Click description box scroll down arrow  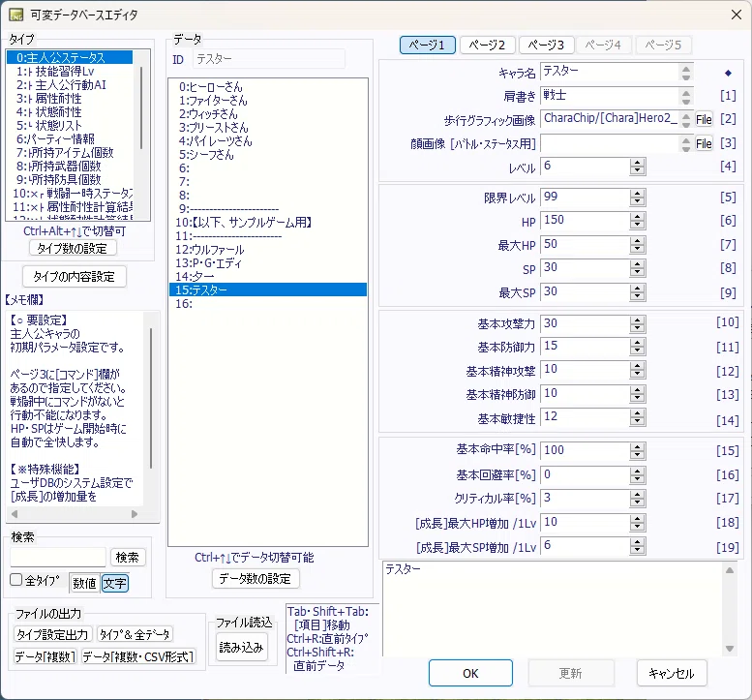click(x=730, y=648)
